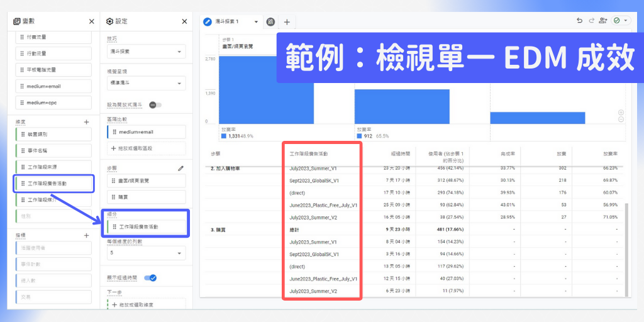644x322 pixels.
Task: Redo the last change
Action: click(591, 21)
